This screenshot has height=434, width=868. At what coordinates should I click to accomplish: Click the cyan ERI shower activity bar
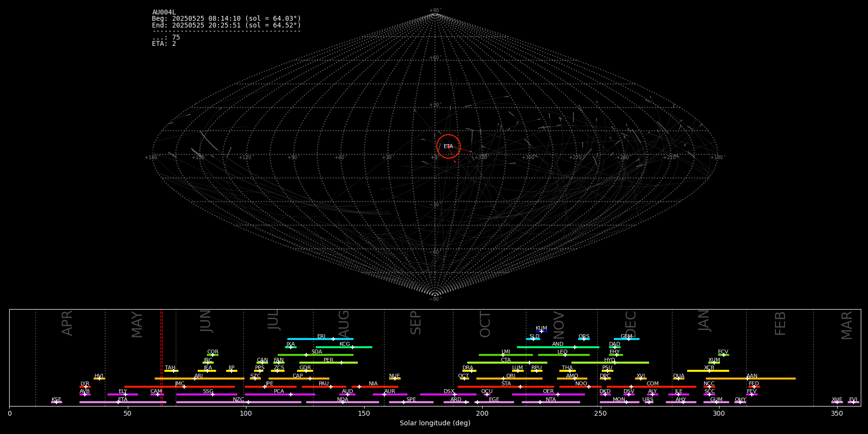pos(320,339)
